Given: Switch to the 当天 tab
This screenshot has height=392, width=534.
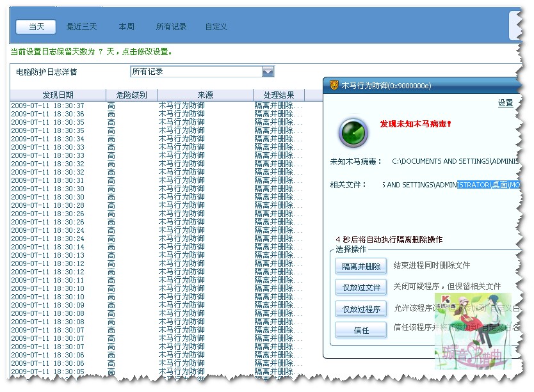Looking at the screenshot, I should tap(36, 27).
